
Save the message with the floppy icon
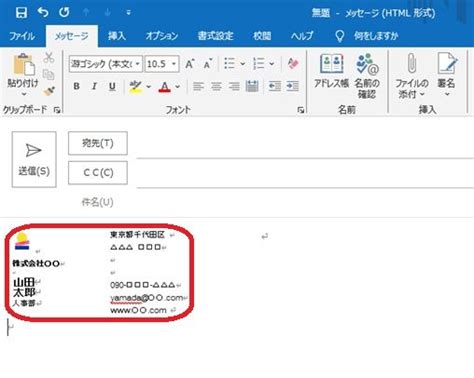[21, 13]
